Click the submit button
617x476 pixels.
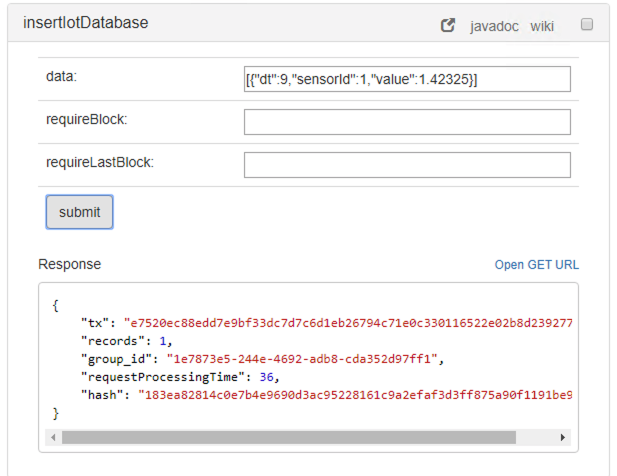click(79, 212)
